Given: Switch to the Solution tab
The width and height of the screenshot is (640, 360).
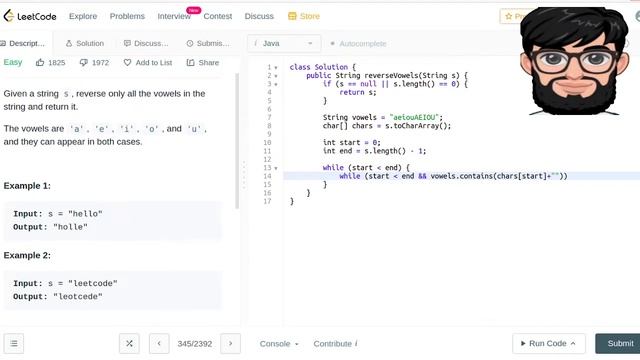Looking at the screenshot, I should click(x=85, y=43).
